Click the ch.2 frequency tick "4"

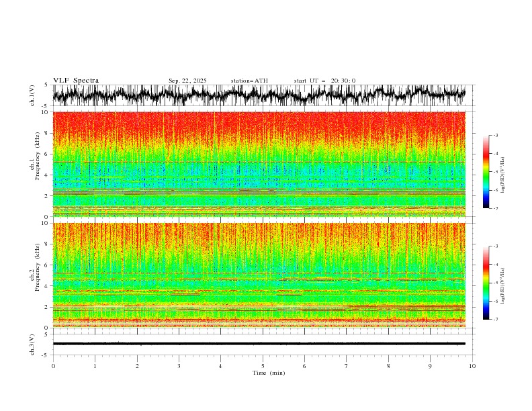click(x=47, y=286)
